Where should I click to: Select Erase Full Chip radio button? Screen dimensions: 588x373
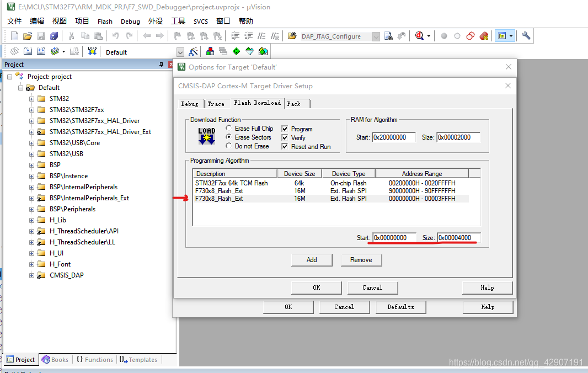228,129
